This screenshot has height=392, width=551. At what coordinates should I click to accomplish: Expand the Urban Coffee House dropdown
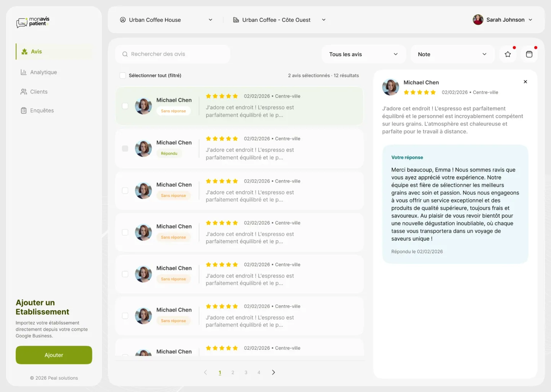210,20
